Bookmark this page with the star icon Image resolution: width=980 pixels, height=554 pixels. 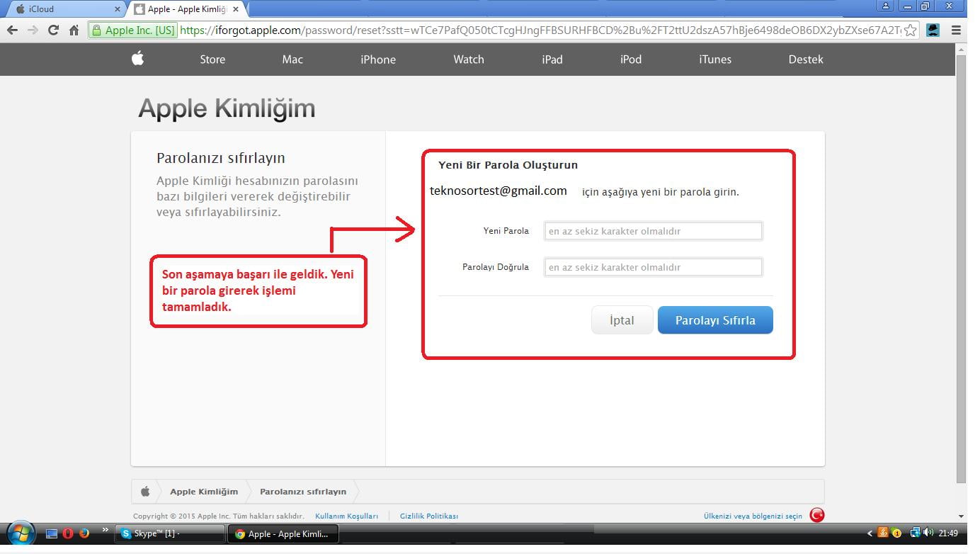911,30
